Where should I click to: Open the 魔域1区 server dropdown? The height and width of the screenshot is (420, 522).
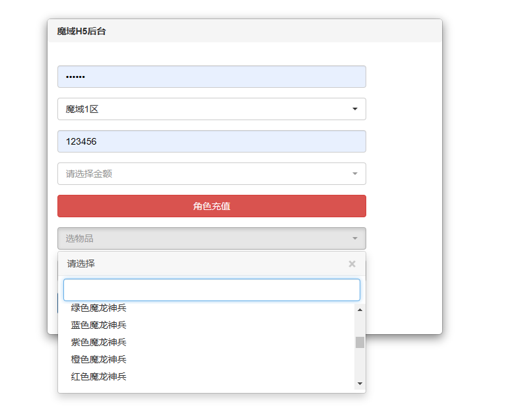tap(211, 109)
